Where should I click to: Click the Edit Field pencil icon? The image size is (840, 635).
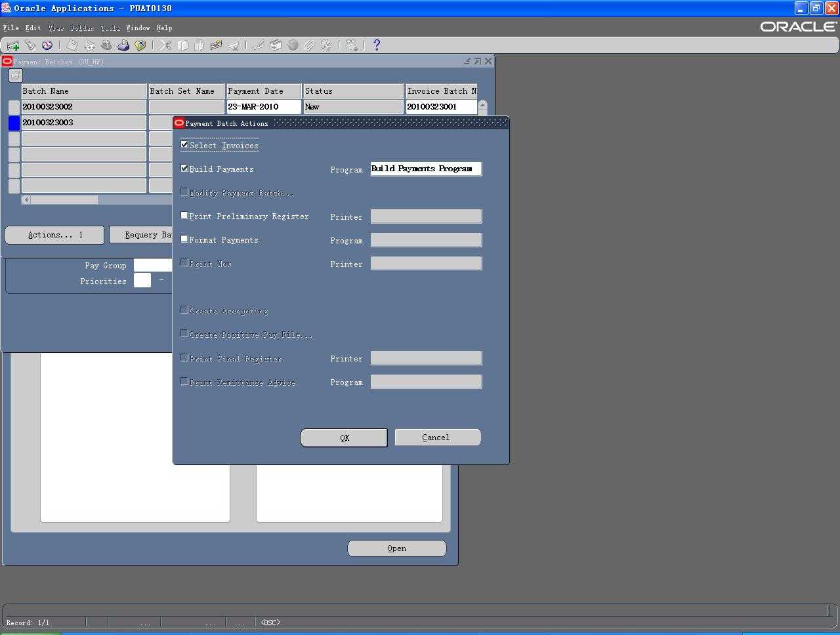tap(259, 45)
